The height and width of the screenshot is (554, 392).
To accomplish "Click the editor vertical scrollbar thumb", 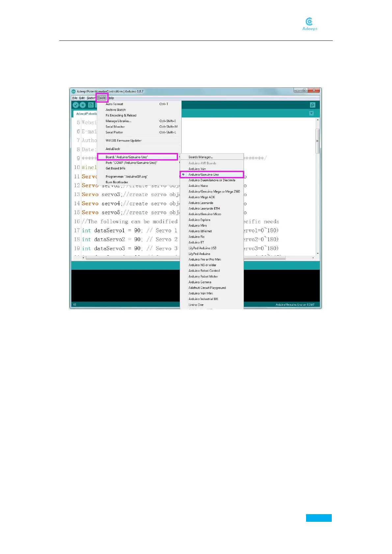I will (318, 141).
